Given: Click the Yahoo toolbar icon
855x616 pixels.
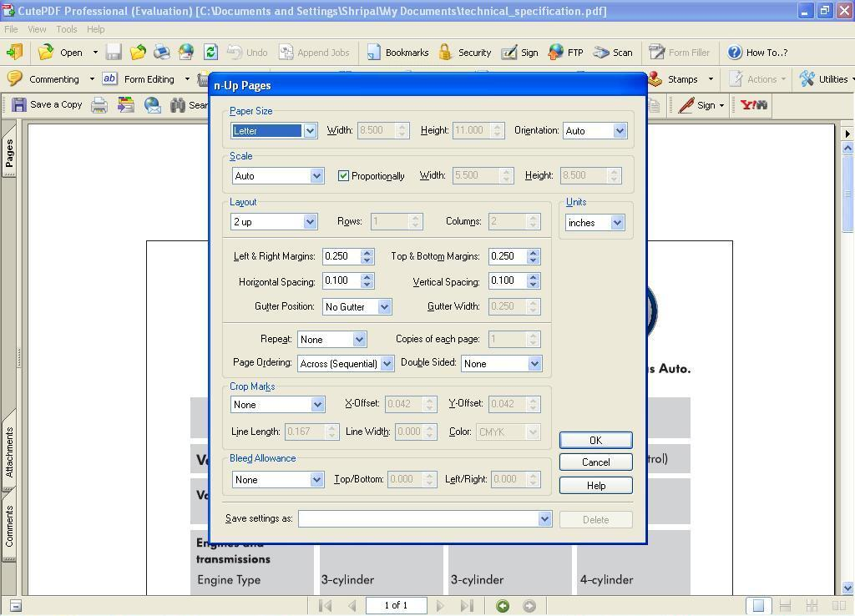Looking at the screenshot, I should point(754,105).
